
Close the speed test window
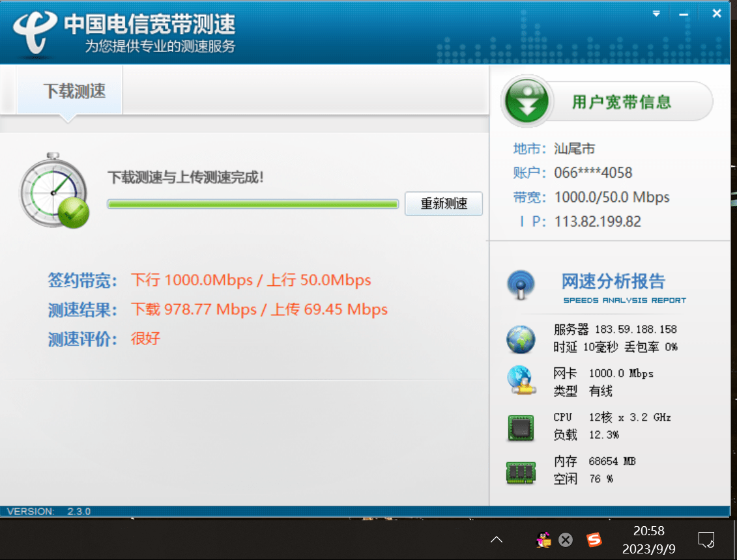point(716,13)
